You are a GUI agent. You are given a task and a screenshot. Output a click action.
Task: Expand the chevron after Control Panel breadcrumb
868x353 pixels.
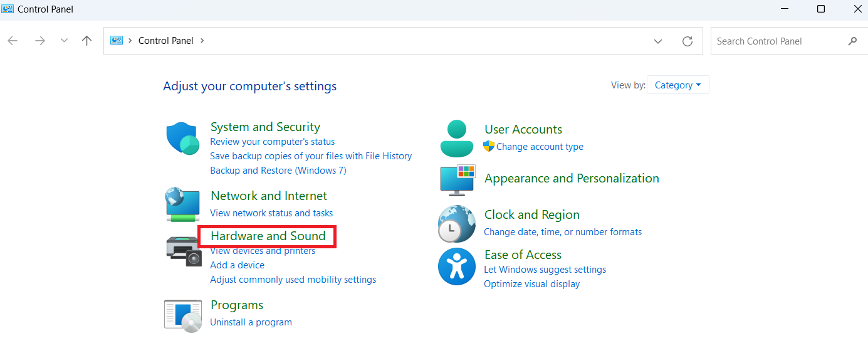pos(202,41)
